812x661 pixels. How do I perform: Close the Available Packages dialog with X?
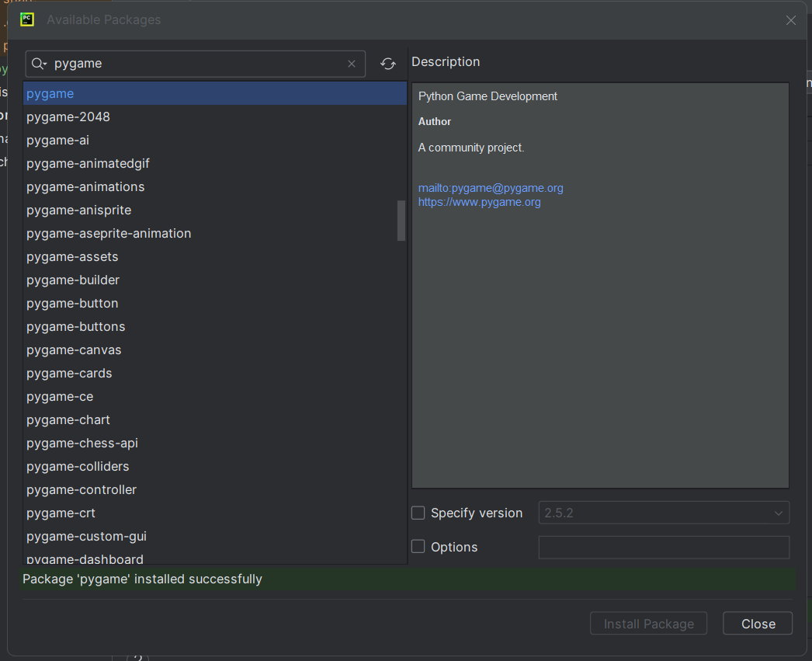point(791,20)
